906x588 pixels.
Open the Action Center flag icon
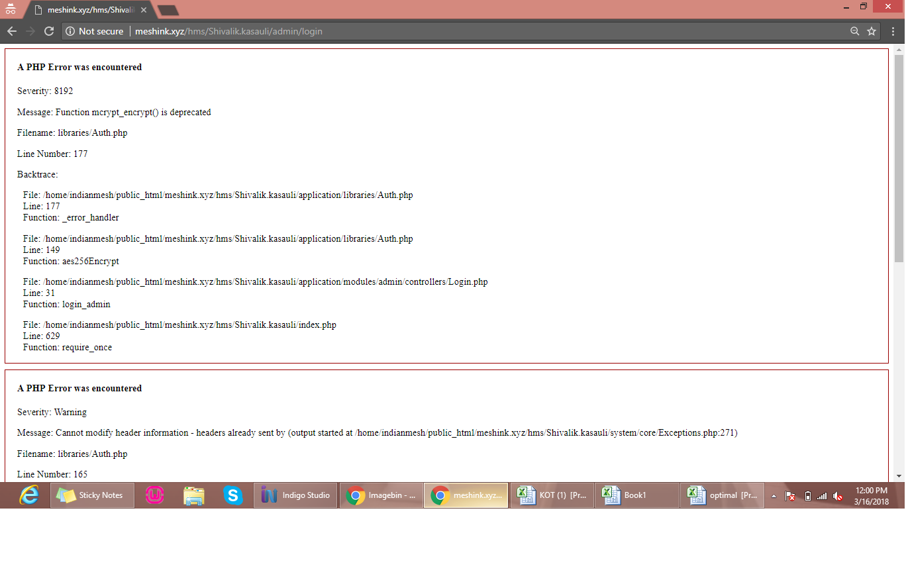pos(790,496)
